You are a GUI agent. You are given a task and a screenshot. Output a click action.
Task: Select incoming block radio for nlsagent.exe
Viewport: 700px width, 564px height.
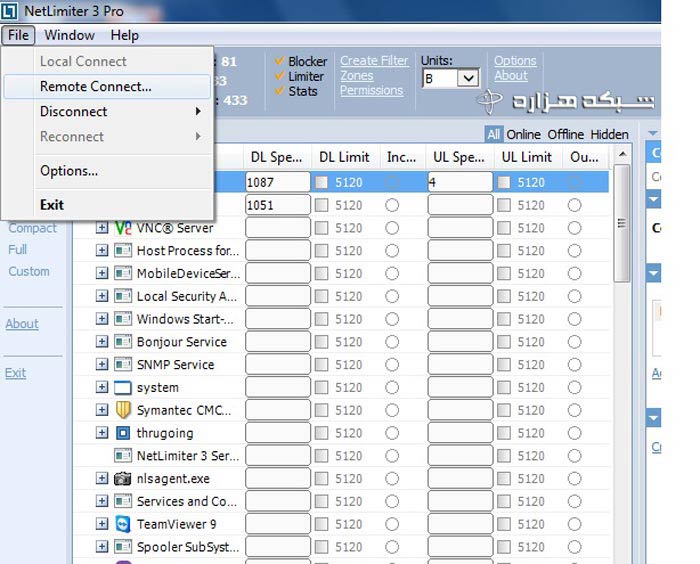click(392, 479)
